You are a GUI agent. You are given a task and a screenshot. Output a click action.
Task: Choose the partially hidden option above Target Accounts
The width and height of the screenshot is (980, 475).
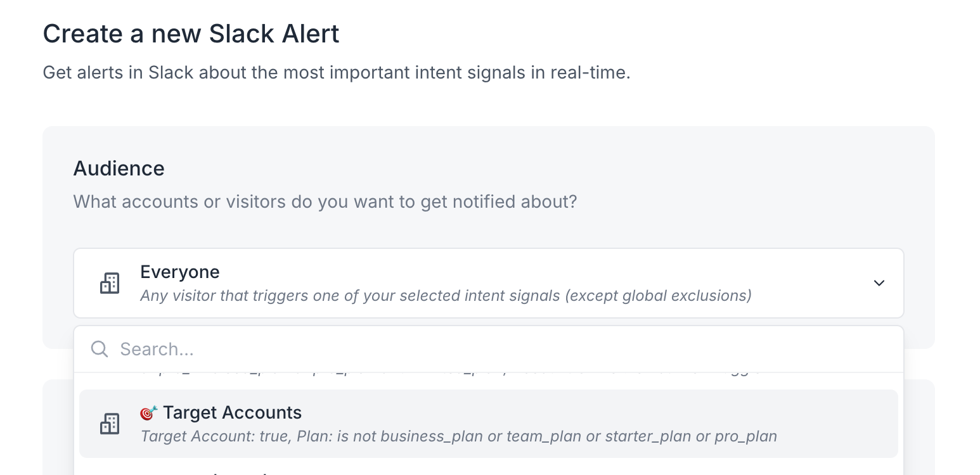(444, 377)
